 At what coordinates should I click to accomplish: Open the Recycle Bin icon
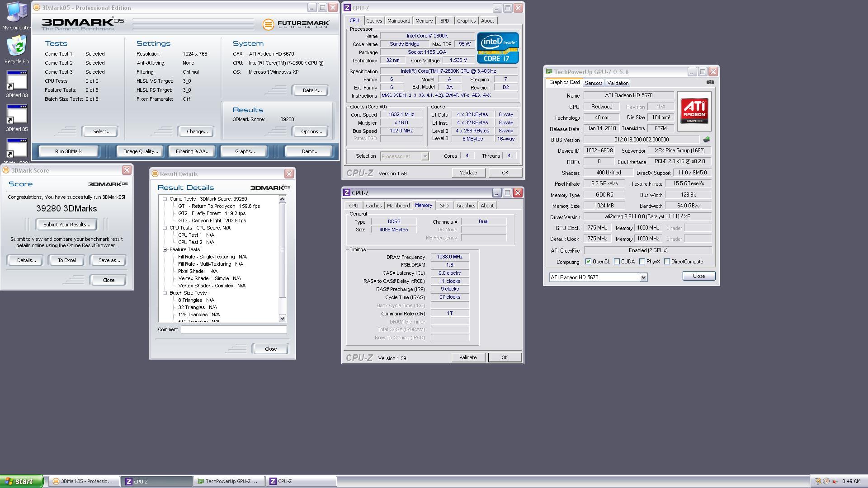pyautogui.click(x=17, y=50)
